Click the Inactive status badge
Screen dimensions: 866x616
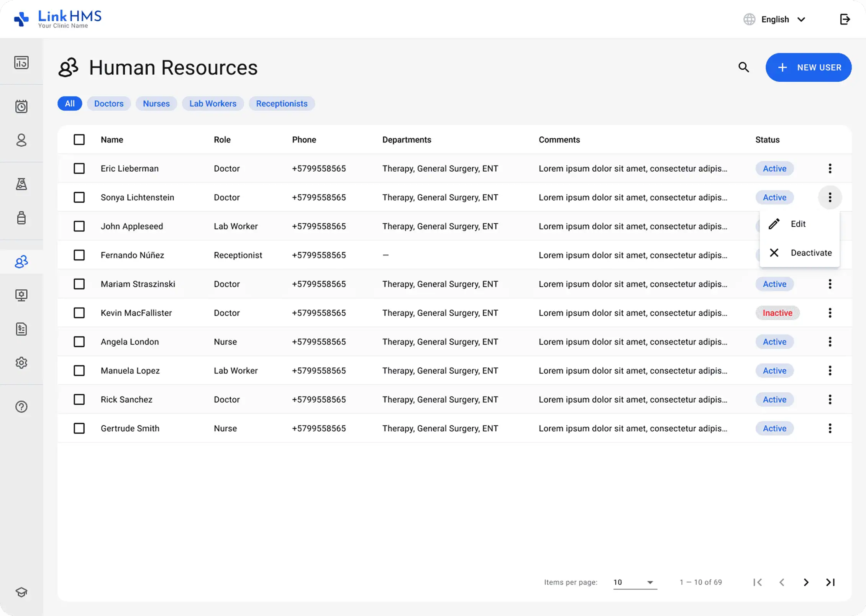click(777, 313)
